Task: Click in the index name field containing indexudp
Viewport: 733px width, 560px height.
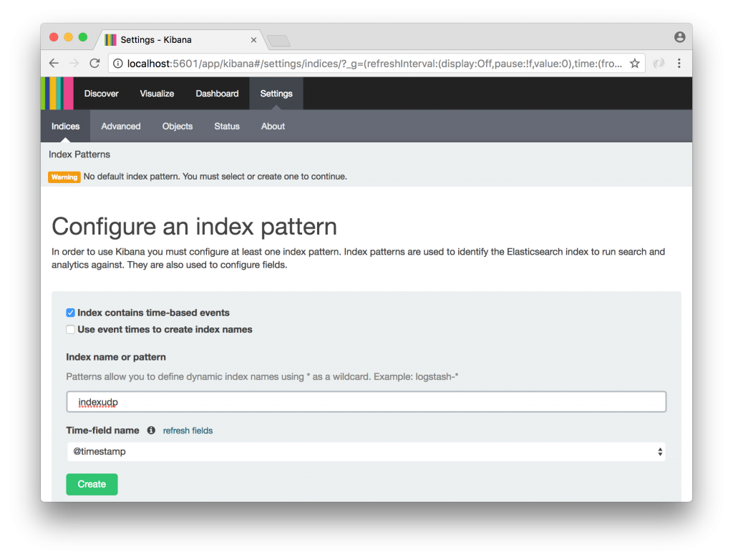Action: (x=366, y=402)
